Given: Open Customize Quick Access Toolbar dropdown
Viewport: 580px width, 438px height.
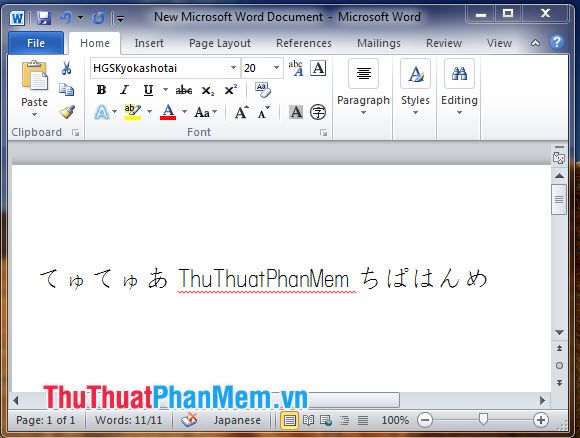Looking at the screenshot, I should tap(121, 18).
